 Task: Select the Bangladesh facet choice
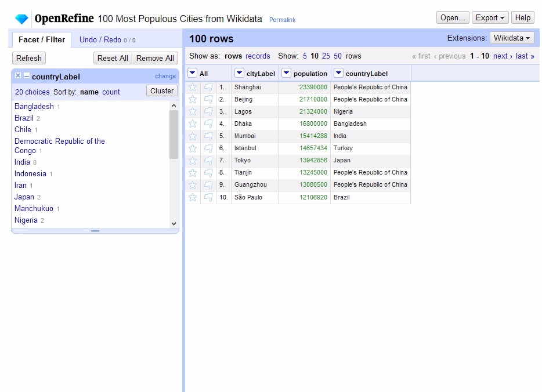coord(34,106)
